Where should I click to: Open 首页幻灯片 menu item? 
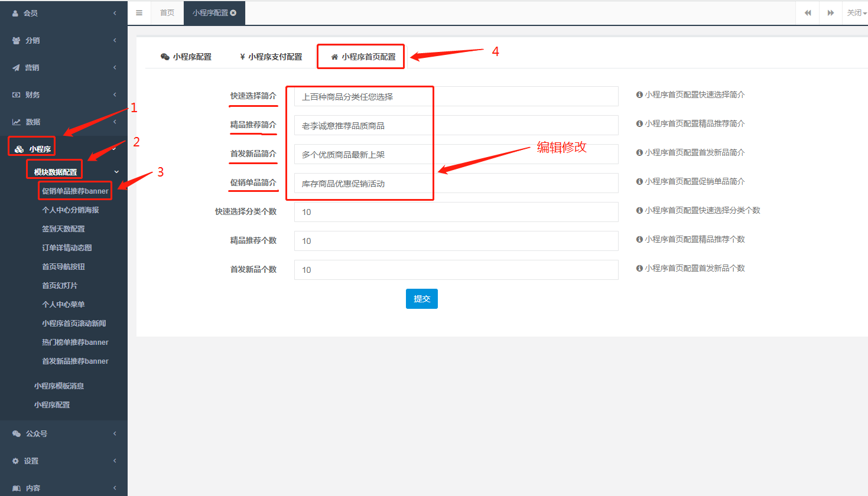click(x=60, y=285)
